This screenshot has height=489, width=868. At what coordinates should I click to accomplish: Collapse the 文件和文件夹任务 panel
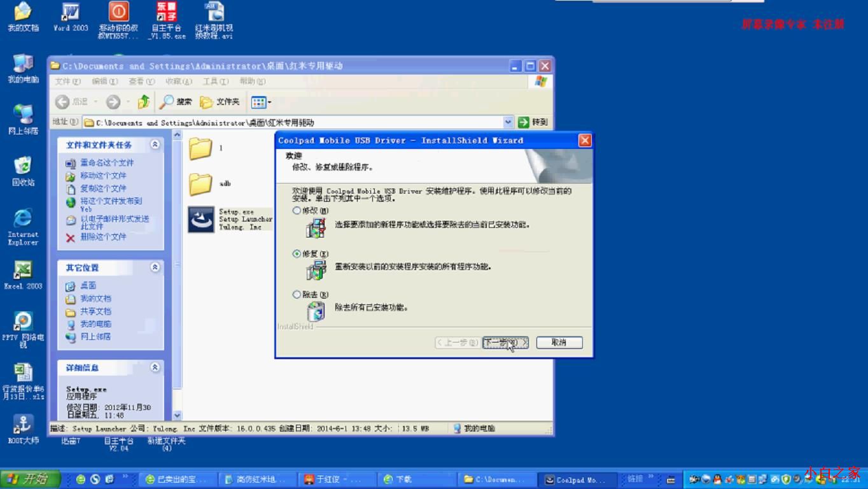(x=155, y=145)
